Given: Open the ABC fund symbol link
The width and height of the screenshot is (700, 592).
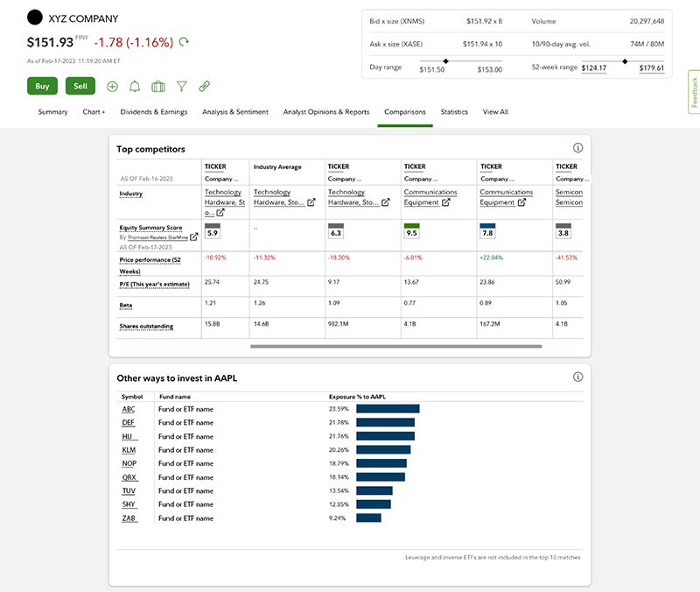Looking at the screenshot, I should 129,409.
